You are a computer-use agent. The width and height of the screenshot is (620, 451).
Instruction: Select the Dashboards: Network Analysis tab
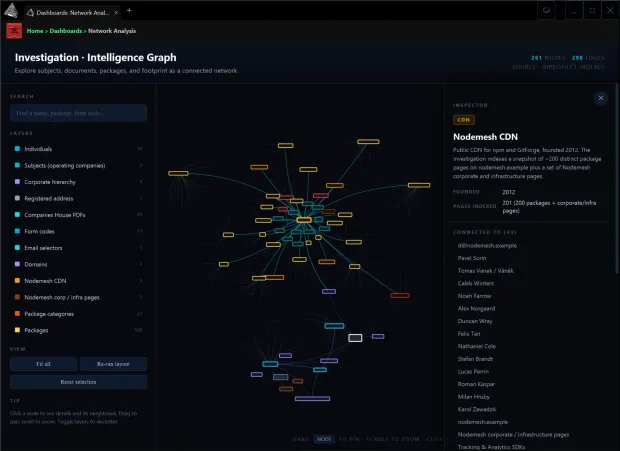[x=72, y=13]
